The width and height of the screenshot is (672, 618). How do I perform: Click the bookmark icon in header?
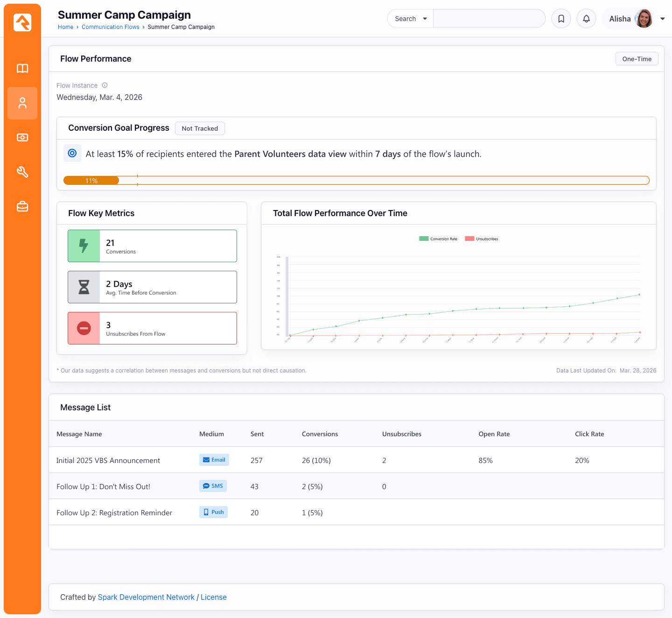561,19
